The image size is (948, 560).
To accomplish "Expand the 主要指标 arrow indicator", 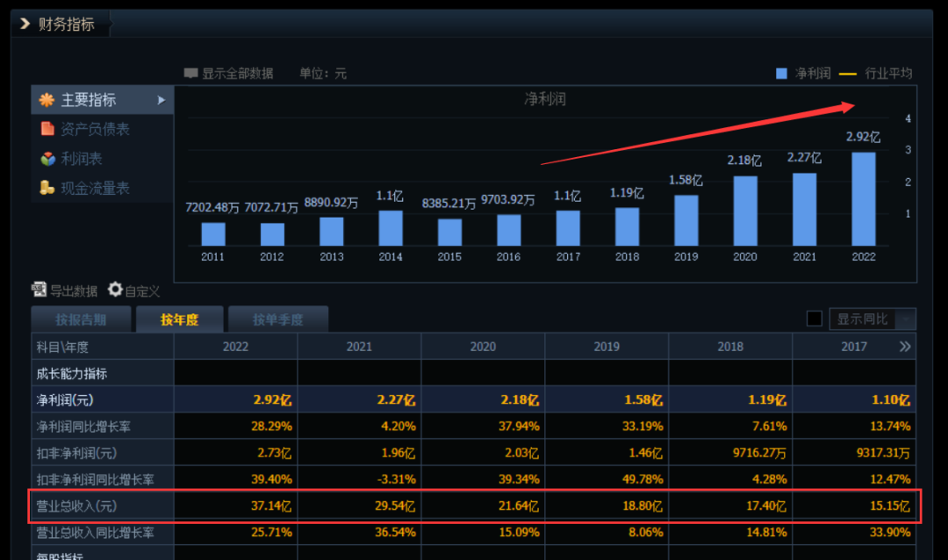I will coord(162,100).
